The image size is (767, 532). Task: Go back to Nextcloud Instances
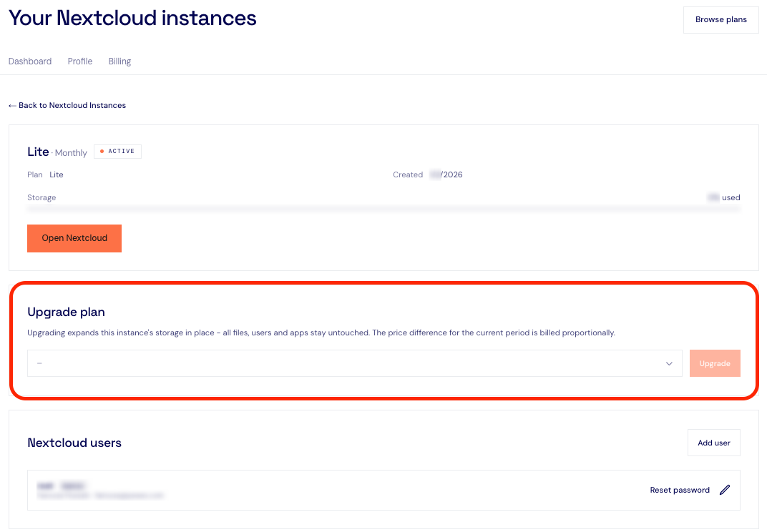[67, 105]
